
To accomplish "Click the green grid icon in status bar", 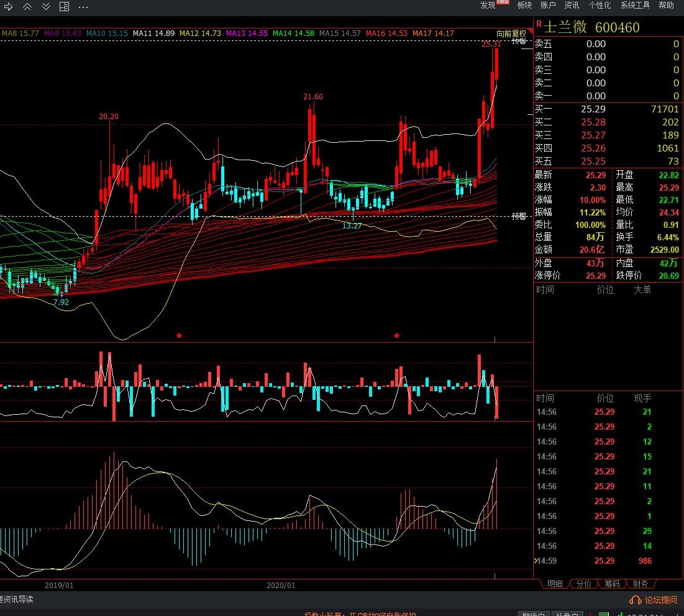I will pyautogui.click(x=604, y=614).
